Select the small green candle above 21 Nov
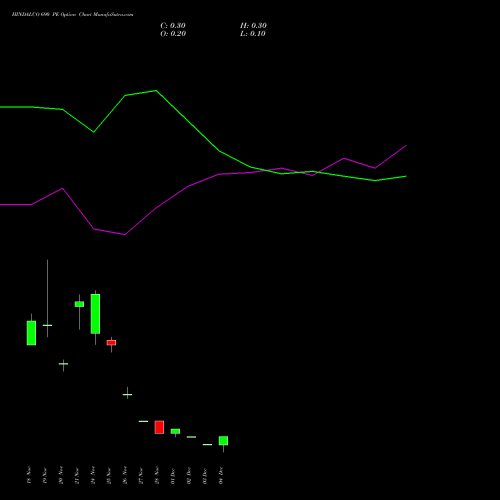 tap(79, 304)
